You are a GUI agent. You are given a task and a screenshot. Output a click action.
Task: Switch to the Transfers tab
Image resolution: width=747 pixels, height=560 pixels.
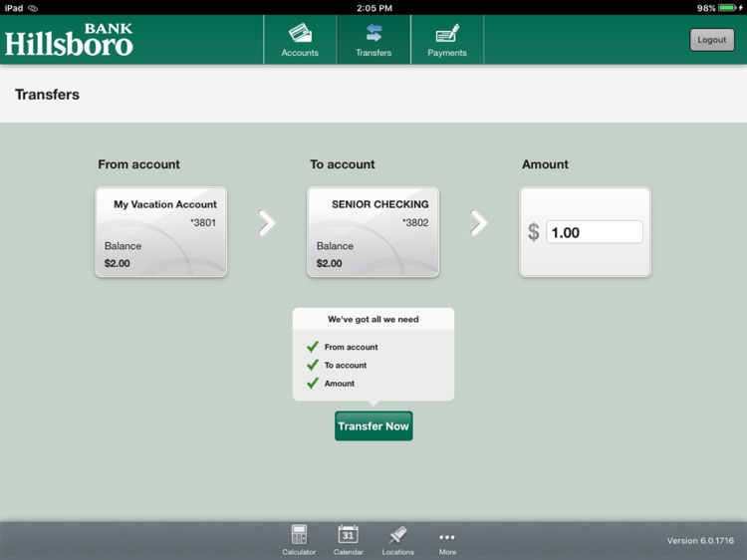pyautogui.click(x=373, y=40)
